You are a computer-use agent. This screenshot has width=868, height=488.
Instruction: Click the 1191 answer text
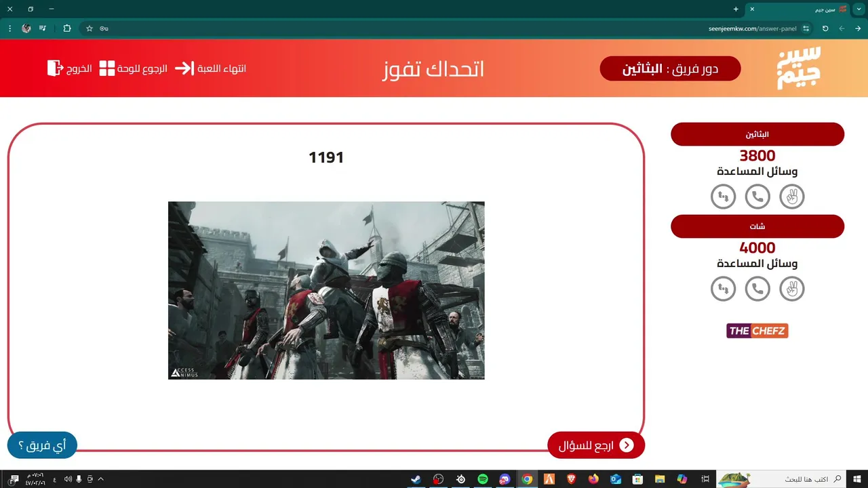326,157
